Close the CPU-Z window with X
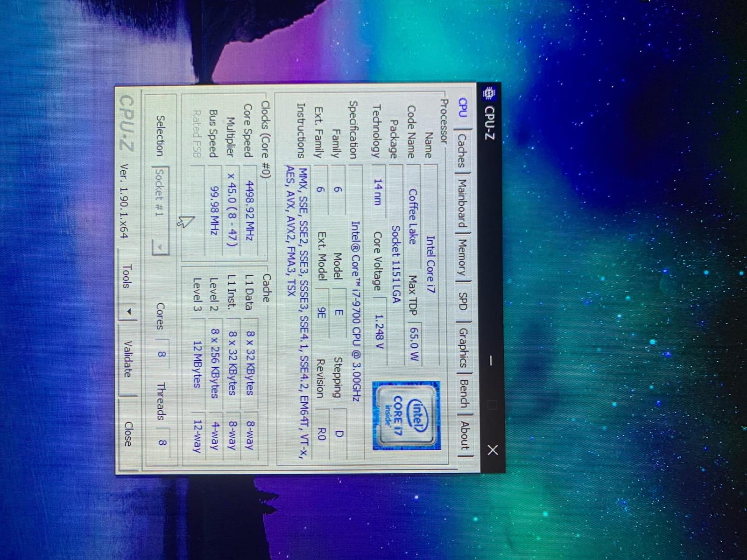 pos(493,450)
